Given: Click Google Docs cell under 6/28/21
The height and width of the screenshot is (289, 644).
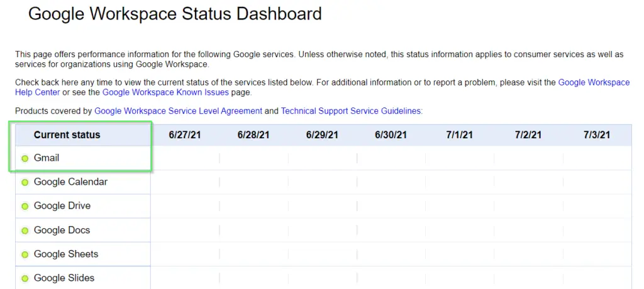Looking at the screenshot, I should (x=253, y=231).
